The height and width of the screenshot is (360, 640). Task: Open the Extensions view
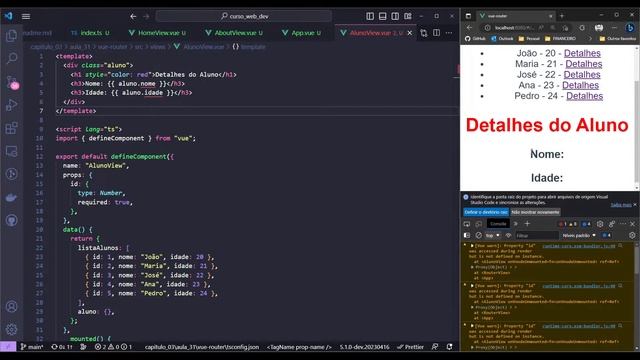coord(11,128)
